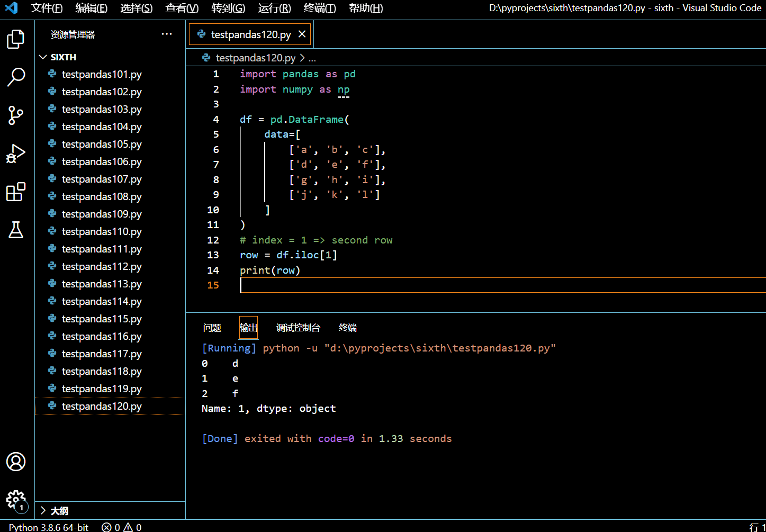Screen dimensions: 766x532
Task: Open the Accounts icon
Action: [16, 462]
